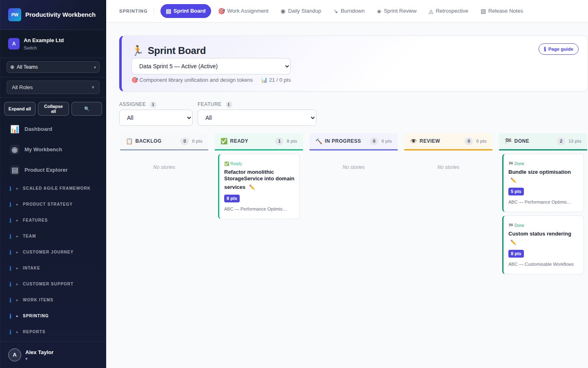This screenshot has height=368, width=588.
Task: Click pencil icon on Custom status rendering card
Action: 513,242
